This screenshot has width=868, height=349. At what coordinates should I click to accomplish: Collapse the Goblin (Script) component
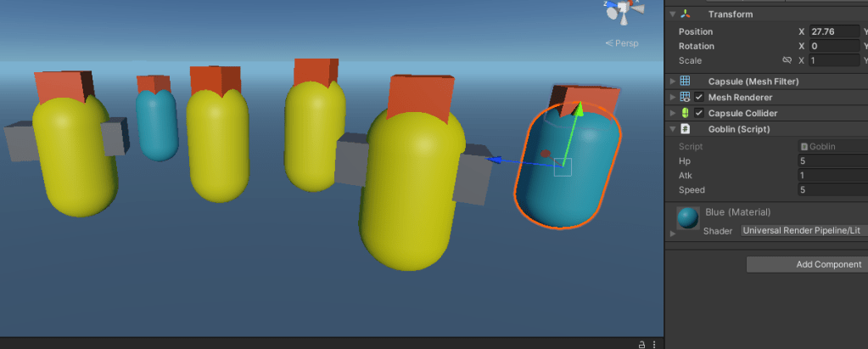click(673, 129)
